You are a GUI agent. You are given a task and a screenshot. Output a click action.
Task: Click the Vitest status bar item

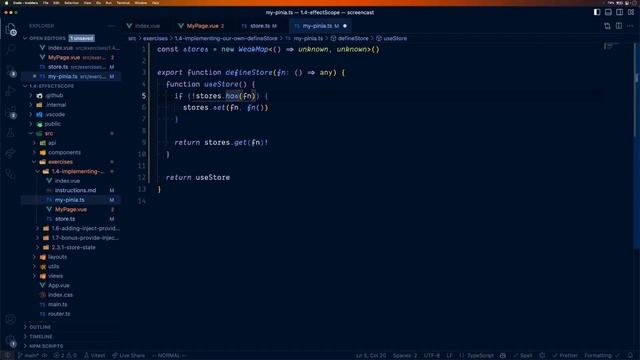[94, 356]
